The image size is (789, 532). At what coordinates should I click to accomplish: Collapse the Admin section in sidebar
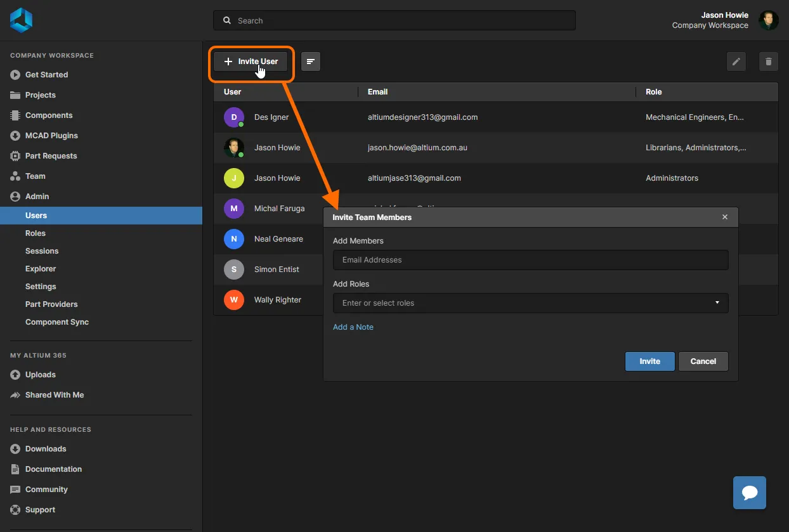tap(37, 197)
